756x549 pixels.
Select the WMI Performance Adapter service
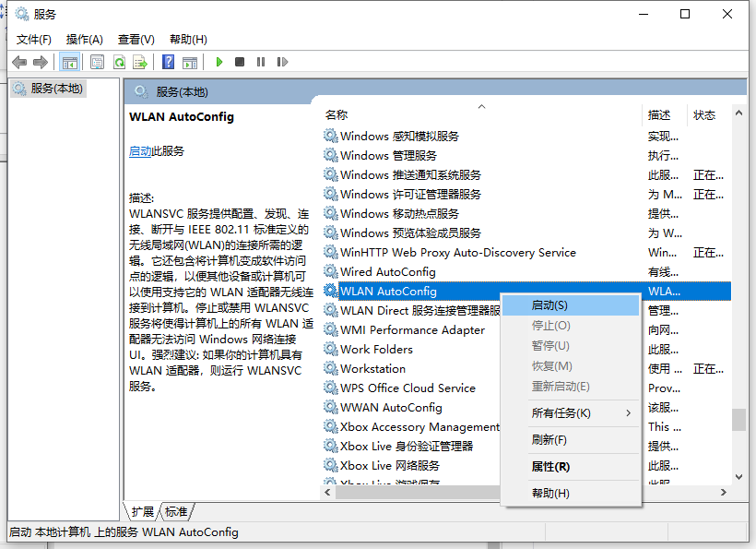click(411, 330)
